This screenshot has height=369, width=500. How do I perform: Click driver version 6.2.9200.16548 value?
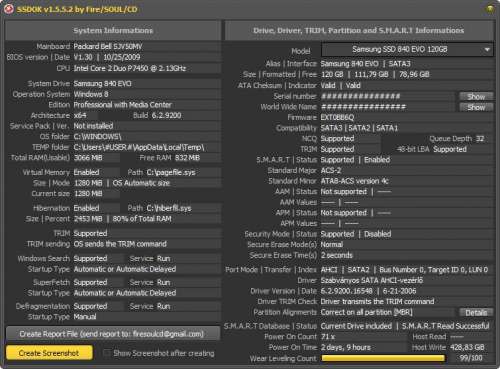point(346,291)
